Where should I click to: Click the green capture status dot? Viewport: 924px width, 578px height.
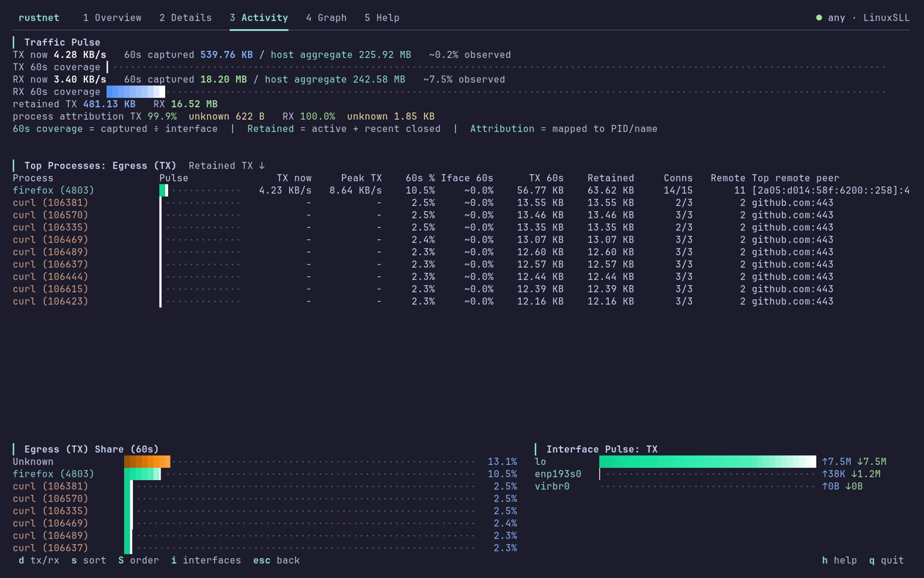[819, 18]
